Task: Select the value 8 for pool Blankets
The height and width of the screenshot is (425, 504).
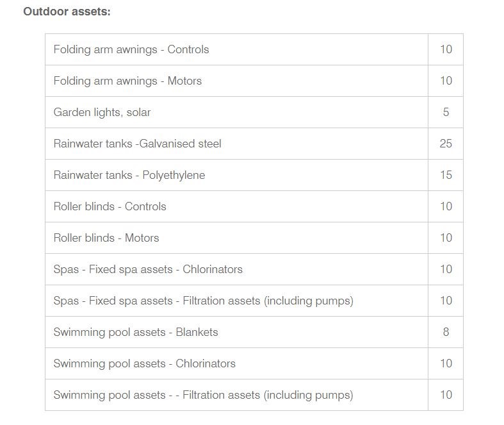Action: pyautogui.click(x=446, y=332)
